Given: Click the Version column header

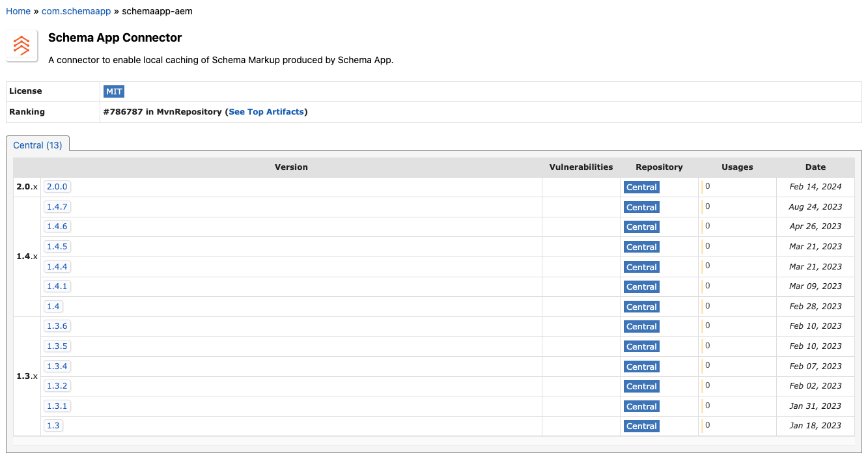Looking at the screenshot, I should 291,167.
